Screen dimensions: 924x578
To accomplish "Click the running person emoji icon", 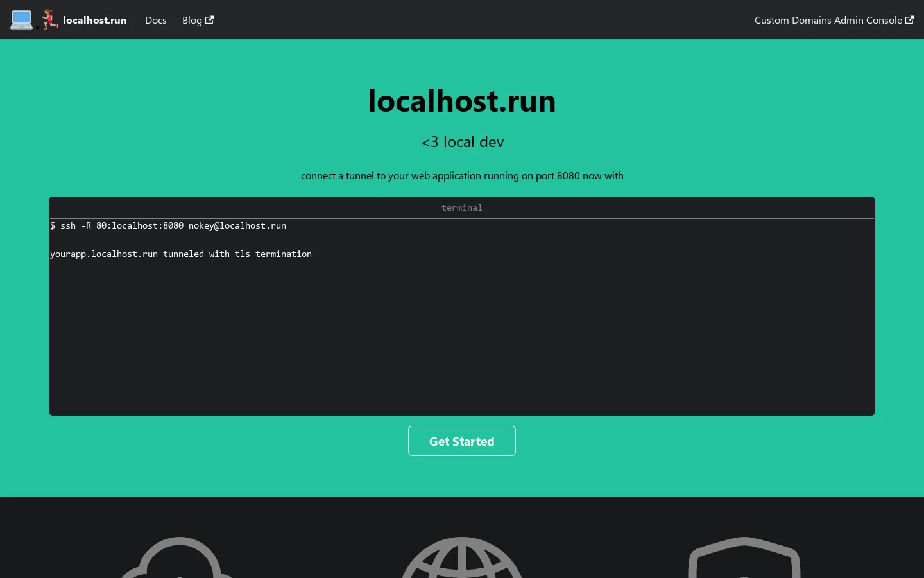I will (49, 19).
